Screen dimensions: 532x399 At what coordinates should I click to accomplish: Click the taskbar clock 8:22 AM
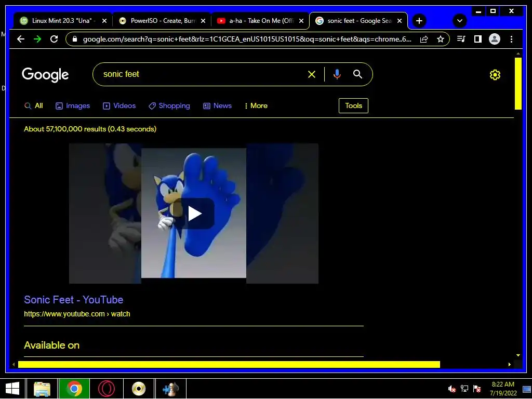pyautogui.click(x=503, y=389)
